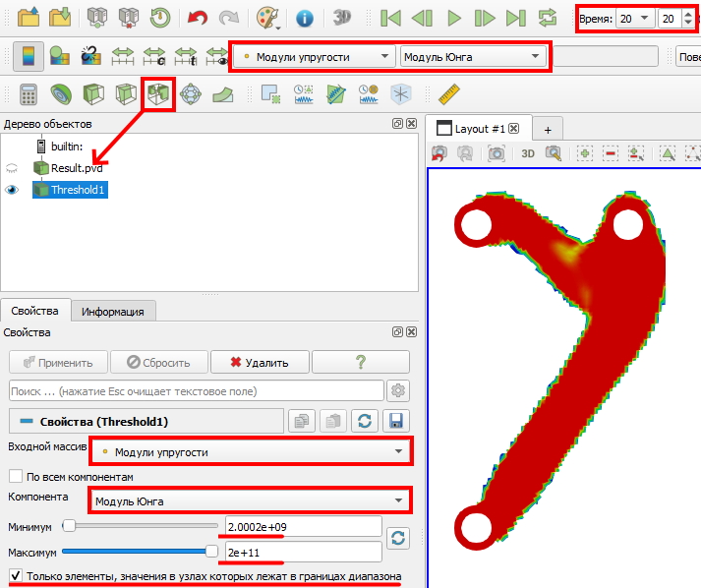
Task: Float the Свойства panel using undock icon
Action: click(x=397, y=332)
